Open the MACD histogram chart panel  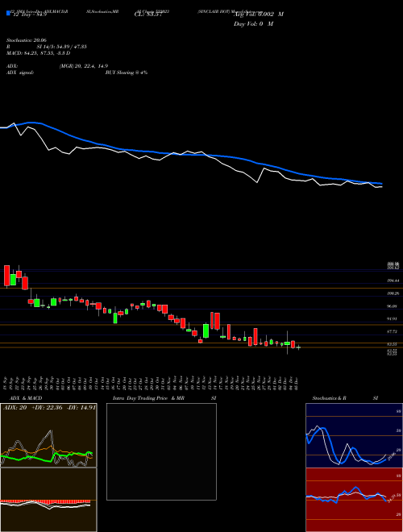tap(48, 500)
